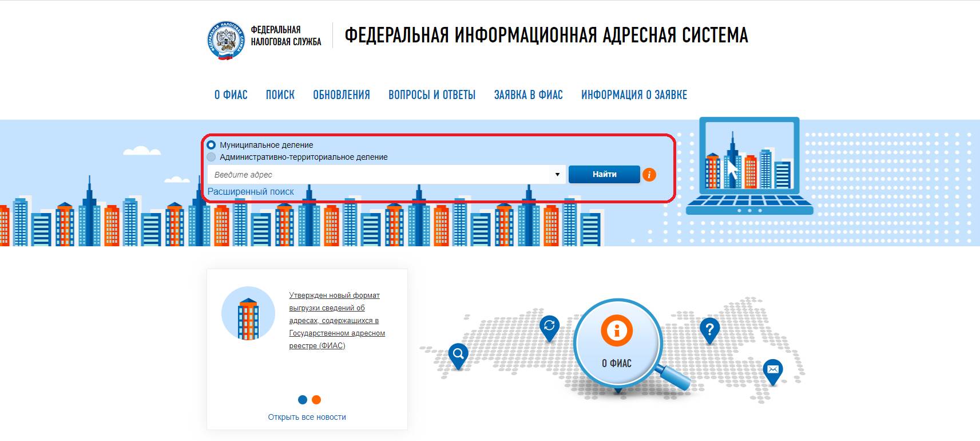Click ФЕДЕРАЛЬНАЯ НАЛОГОВАЯ СЛУЖБА header text
This screenshot has height=441, width=980.
286,36
